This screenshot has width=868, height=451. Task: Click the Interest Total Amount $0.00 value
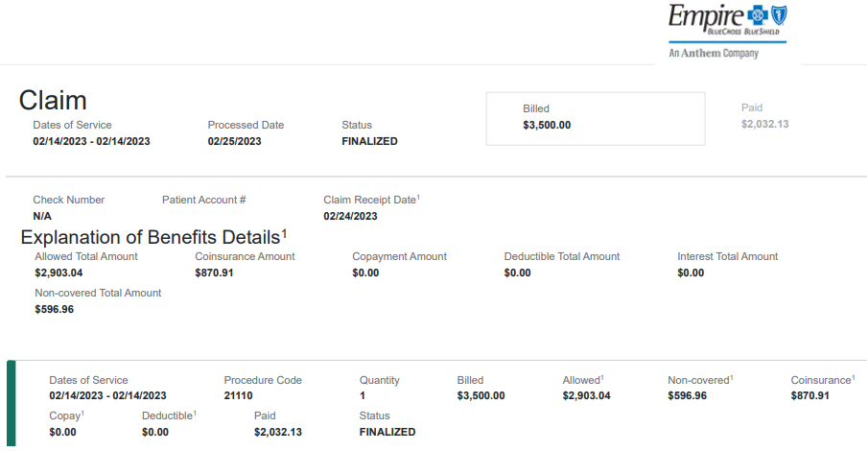click(x=691, y=273)
